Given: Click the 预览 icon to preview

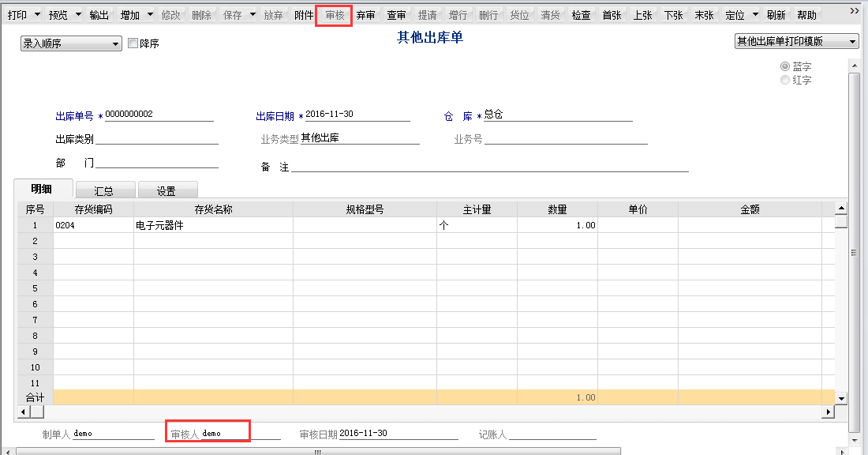Looking at the screenshot, I should point(56,13).
